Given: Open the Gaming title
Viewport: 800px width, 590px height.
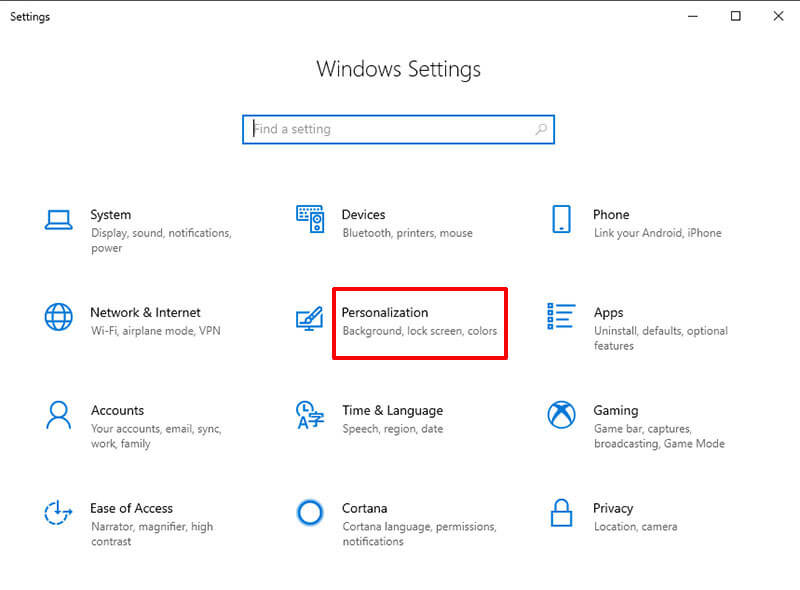Looking at the screenshot, I should pyautogui.click(x=616, y=410).
